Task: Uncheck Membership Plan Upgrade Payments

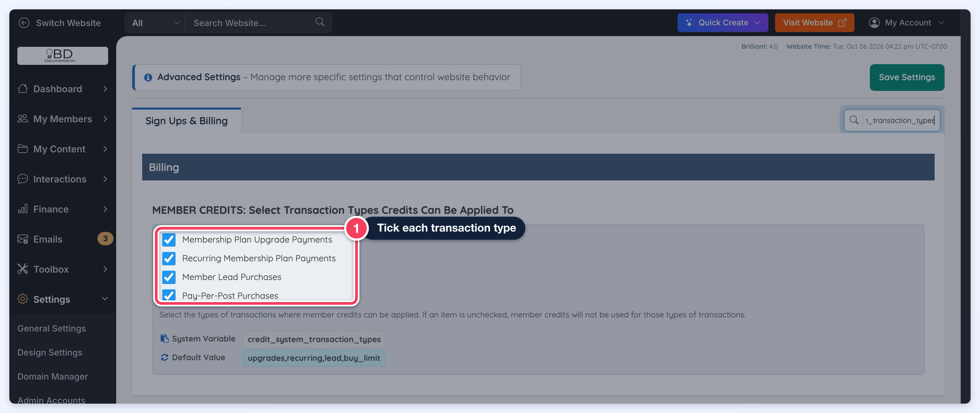Action: [169, 240]
